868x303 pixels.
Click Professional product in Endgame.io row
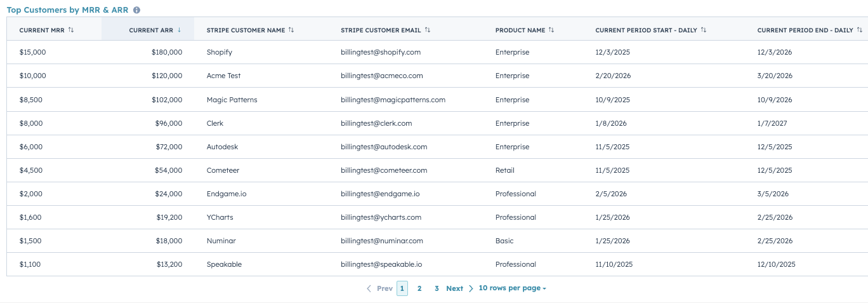[516, 194]
